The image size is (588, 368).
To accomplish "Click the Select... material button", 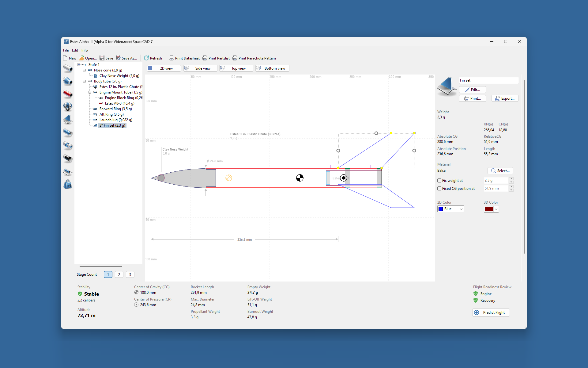I will coord(500,171).
